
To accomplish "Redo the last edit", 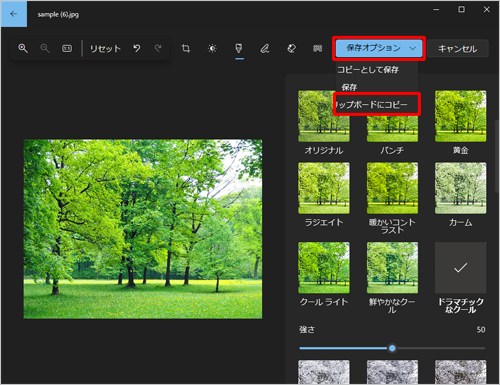I will point(158,48).
